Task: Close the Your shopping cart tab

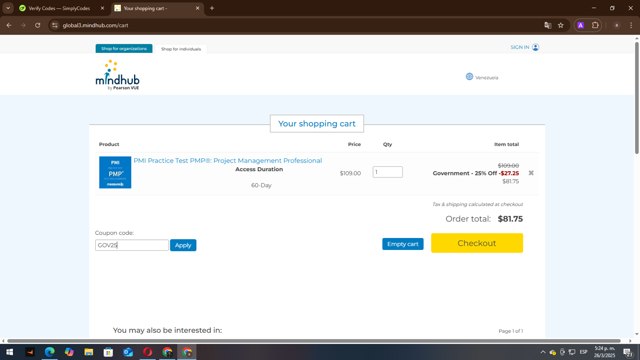Action: pyautogui.click(x=198, y=8)
